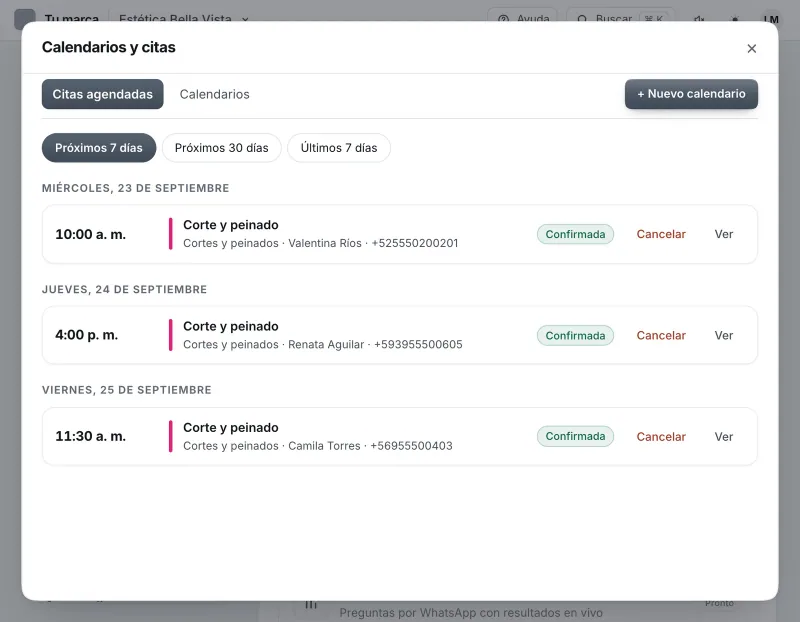Image resolution: width=800 pixels, height=622 pixels.
Task: Click the Confirmada badge for Camila Torres
Action: point(575,436)
